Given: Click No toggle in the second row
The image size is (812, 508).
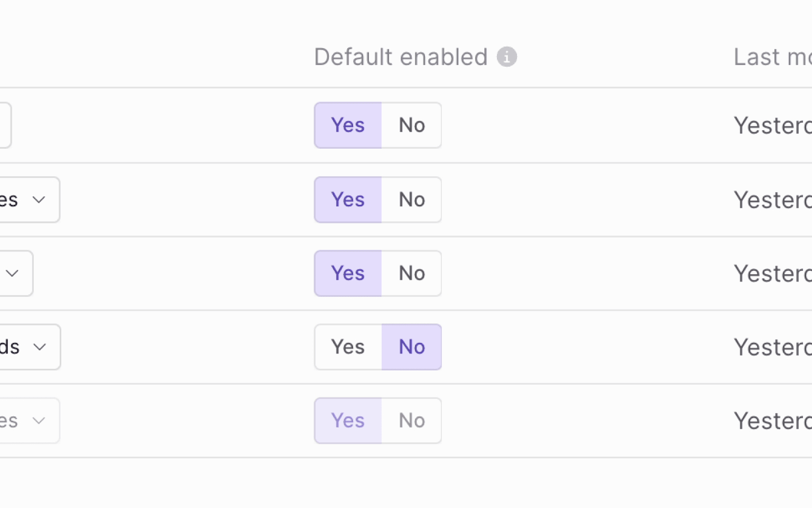Looking at the screenshot, I should tap(411, 199).
